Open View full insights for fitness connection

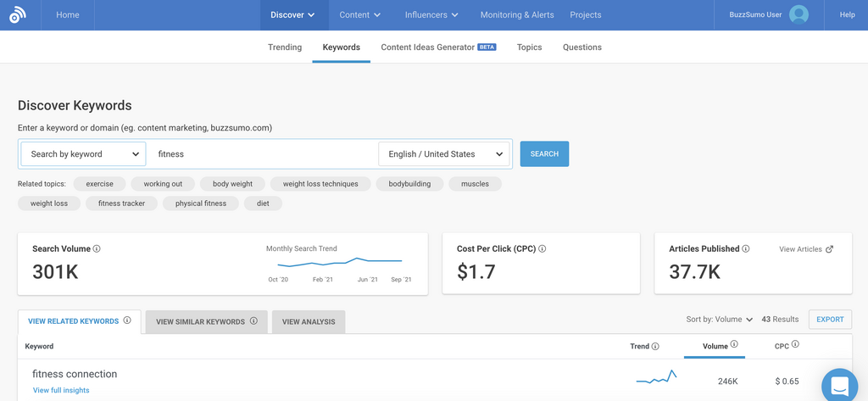(x=61, y=390)
